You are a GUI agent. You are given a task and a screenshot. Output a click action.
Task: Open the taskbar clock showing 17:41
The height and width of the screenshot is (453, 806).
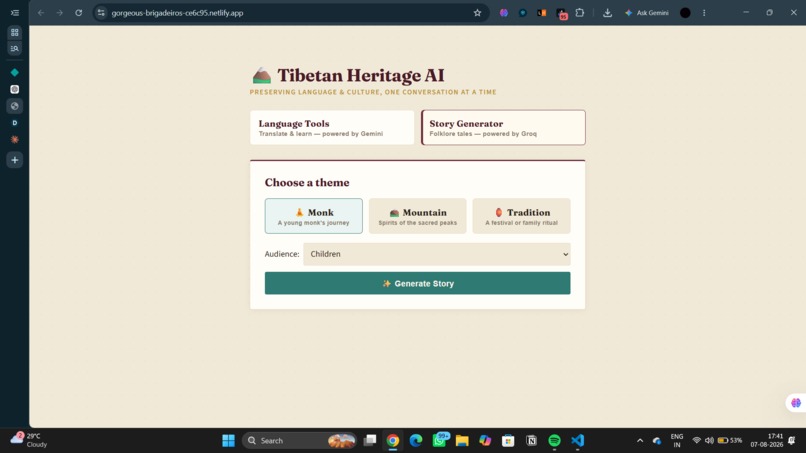point(766,441)
